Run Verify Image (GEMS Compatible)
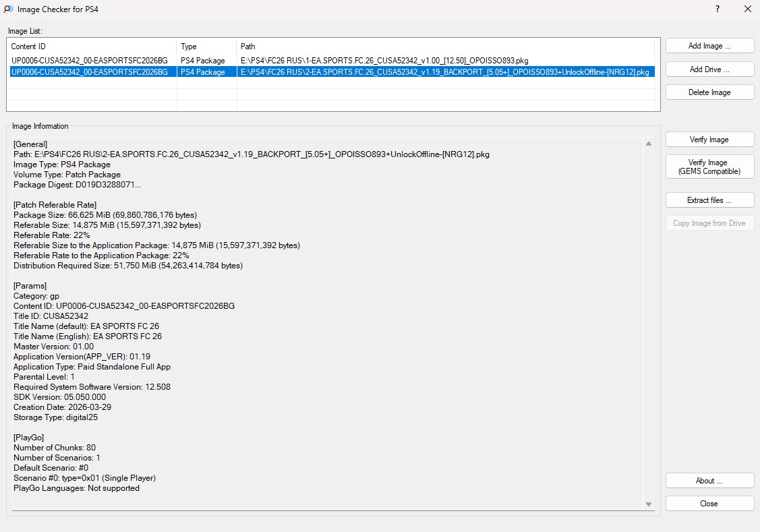The height and width of the screenshot is (532, 760). coord(709,167)
